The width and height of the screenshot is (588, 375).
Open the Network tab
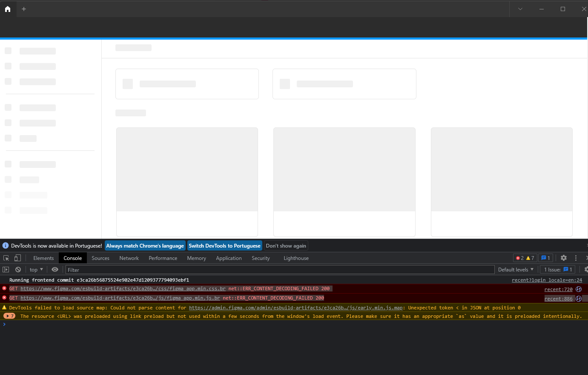pos(129,258)
